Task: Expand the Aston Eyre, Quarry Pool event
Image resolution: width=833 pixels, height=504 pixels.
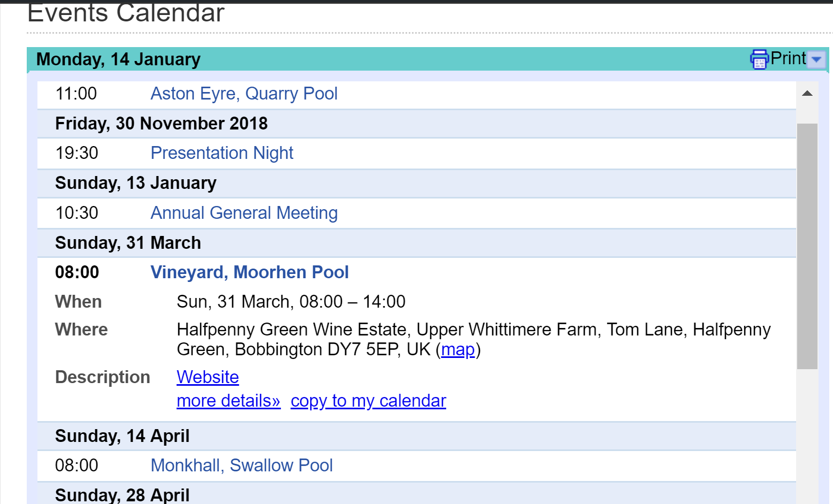Action: click(244, 94)
